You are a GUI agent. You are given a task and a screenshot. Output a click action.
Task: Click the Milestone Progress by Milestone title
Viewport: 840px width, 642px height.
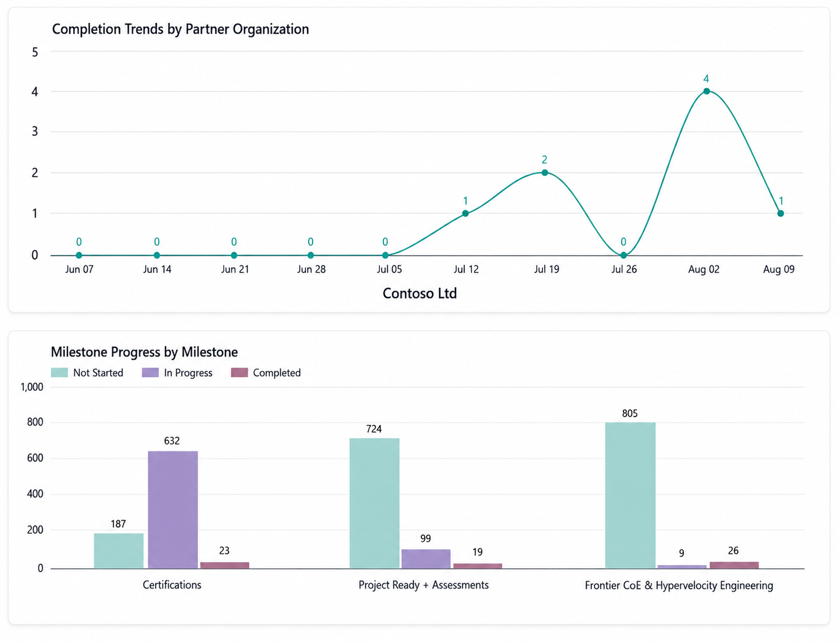pos(145,352)
